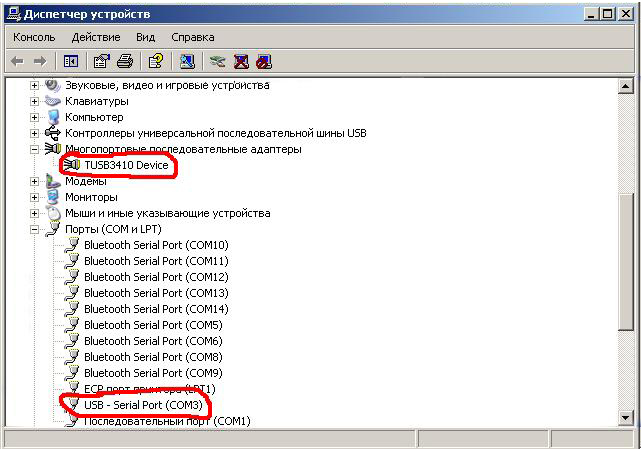
Task: Click the vertical scrollbar thumb
Action: pos(626,262)
